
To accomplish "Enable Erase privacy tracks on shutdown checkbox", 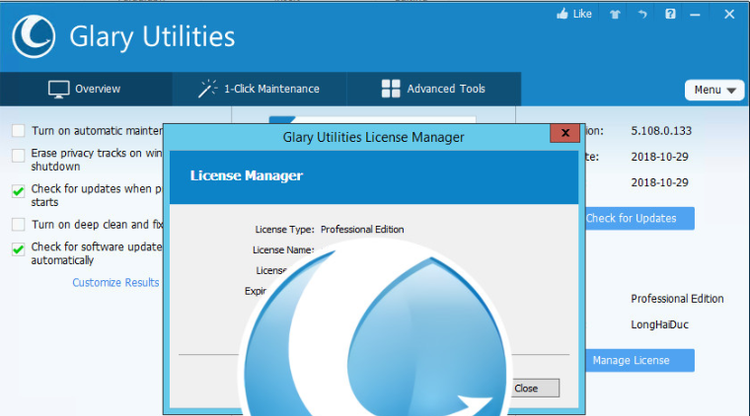I will coord(18,155).
